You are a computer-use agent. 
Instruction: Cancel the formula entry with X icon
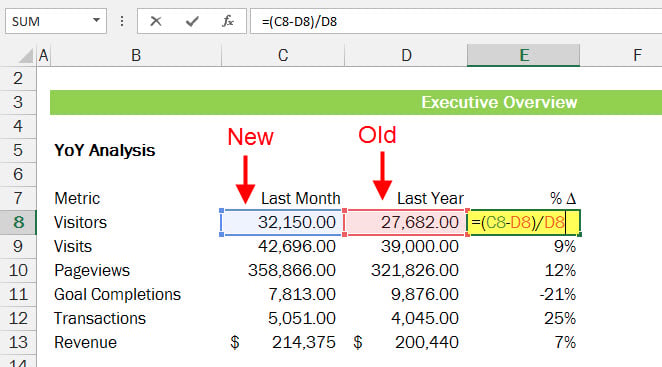click(x=156, y=21)
